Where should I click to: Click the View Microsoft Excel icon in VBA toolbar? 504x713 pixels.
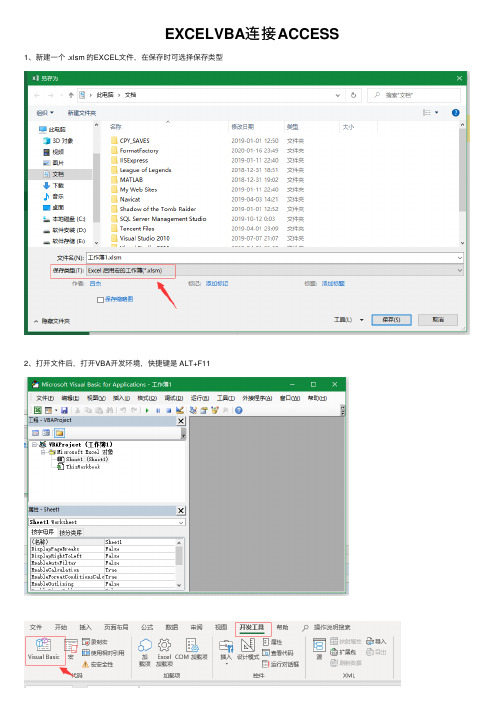38,410
